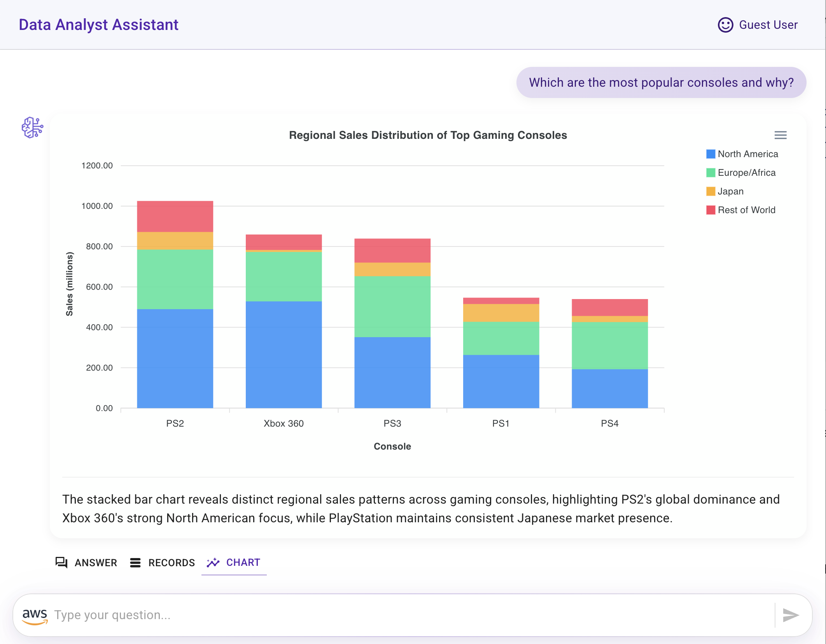Viewport: 826px width, 644px height.
Task: Click the Data Analyst Assistant title
Action: [98, 25]
